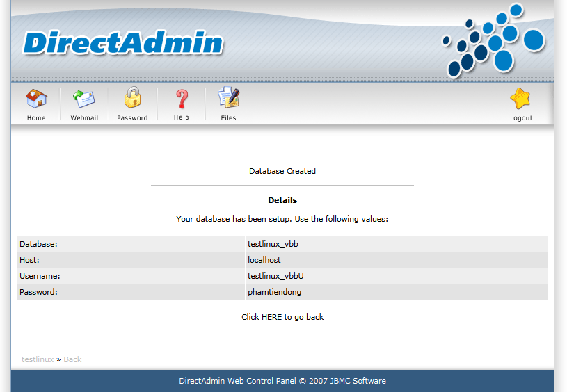
Task: Click the Host: row label
Action: coord(29,260)
